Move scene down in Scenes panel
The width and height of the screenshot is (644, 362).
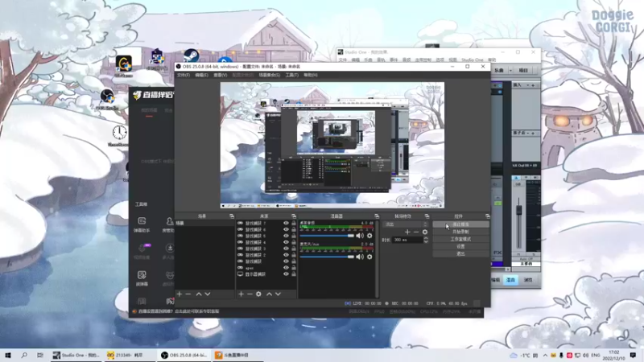point(208,294)
